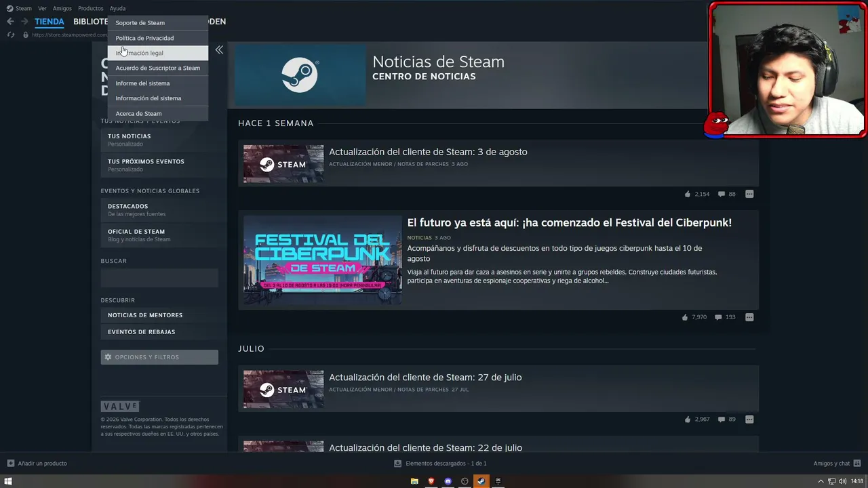Select Destacados under global news
The width and height of the screenshot is (868, 488).
coord(159,209)
